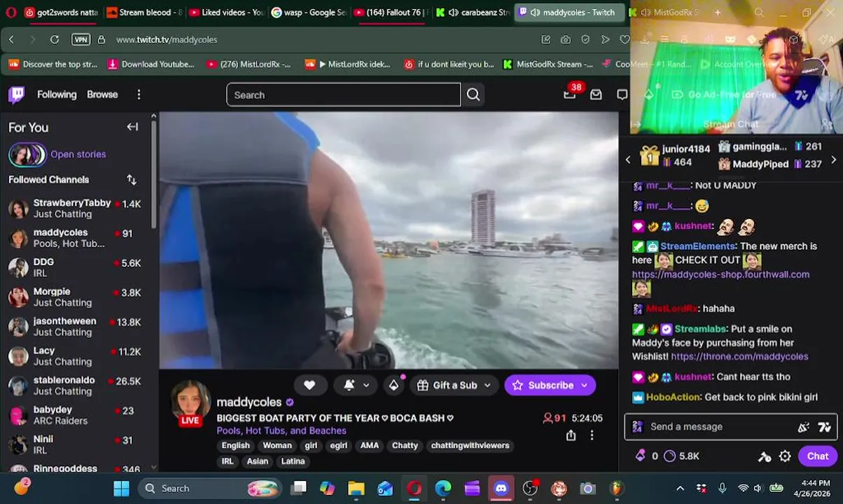
Task: Click the bits balance icon showing 0
Action: click(x=646, y=456)
